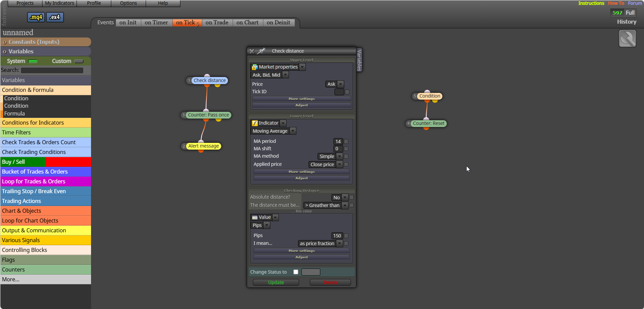Expand the Trailing Stop / Break Even category
644x309 pixels.
(x=46, y=191)
